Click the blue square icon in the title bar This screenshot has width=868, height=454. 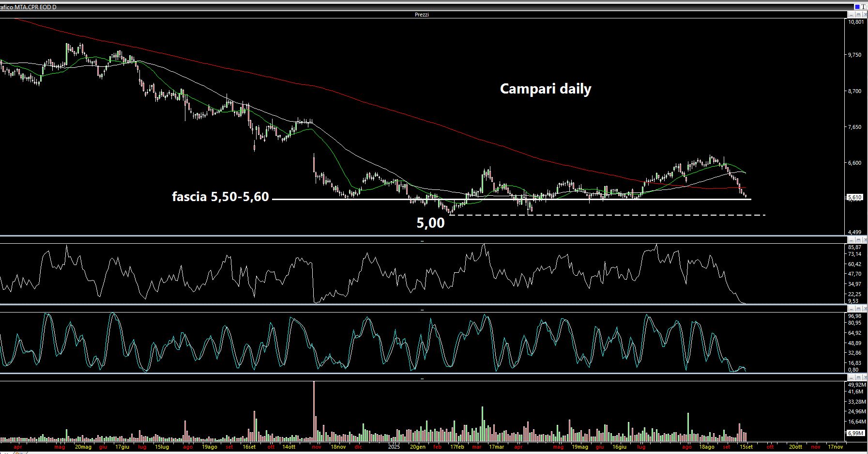pos(857,7)
